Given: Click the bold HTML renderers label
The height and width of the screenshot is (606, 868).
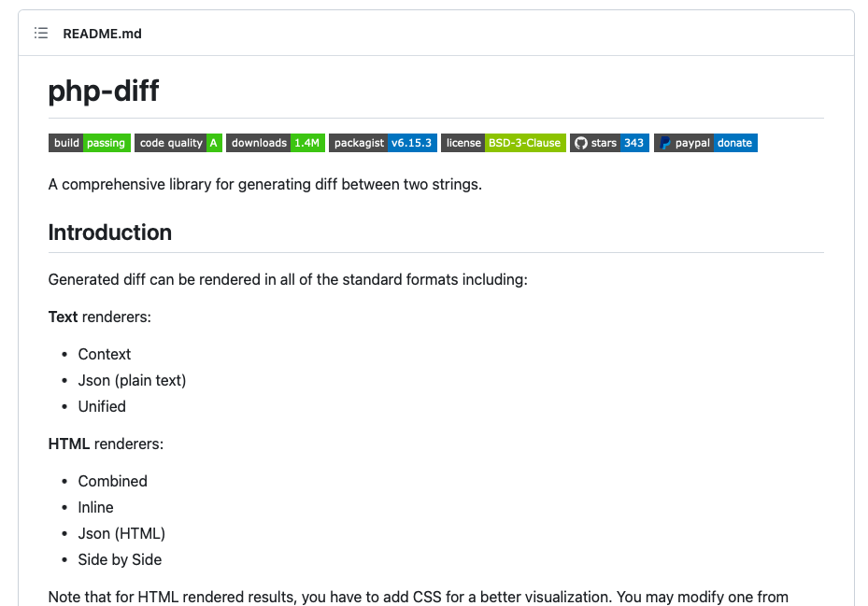Looking at the screenshot, I should 69,444.
